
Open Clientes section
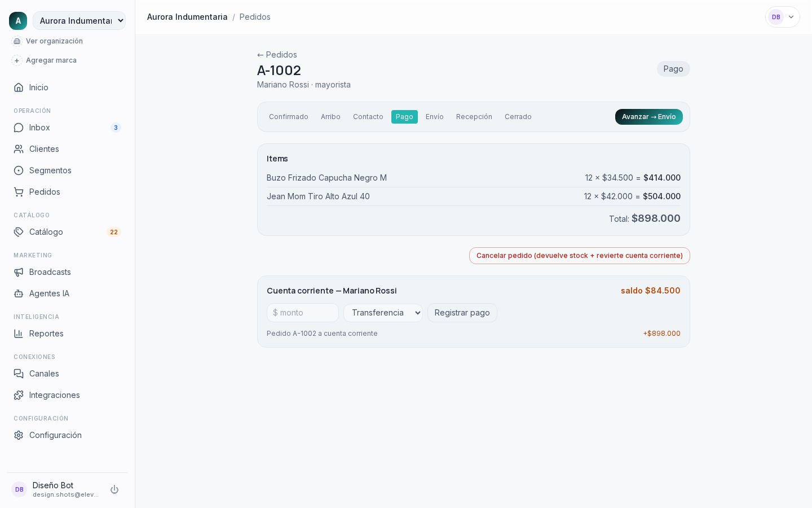(67, 149)
